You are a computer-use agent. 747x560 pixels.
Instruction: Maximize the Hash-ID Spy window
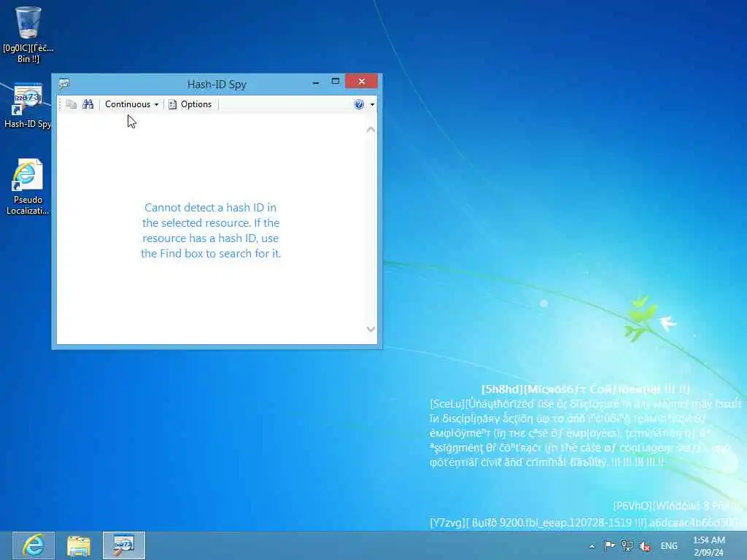click(x=336, y=82)
